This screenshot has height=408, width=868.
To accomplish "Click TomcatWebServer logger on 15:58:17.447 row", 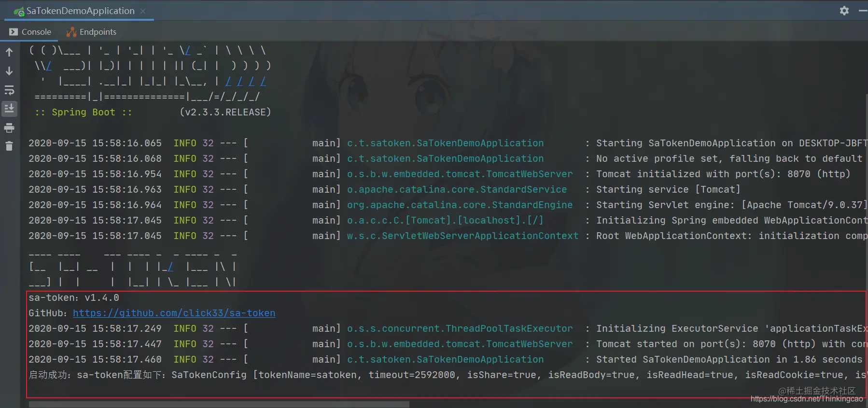I will (460, 344).
